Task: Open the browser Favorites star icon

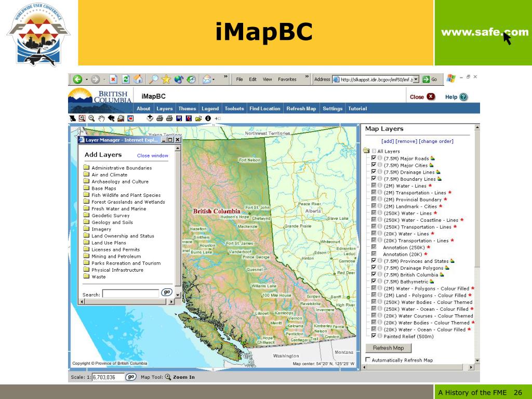Action: (x=166, y=79)
